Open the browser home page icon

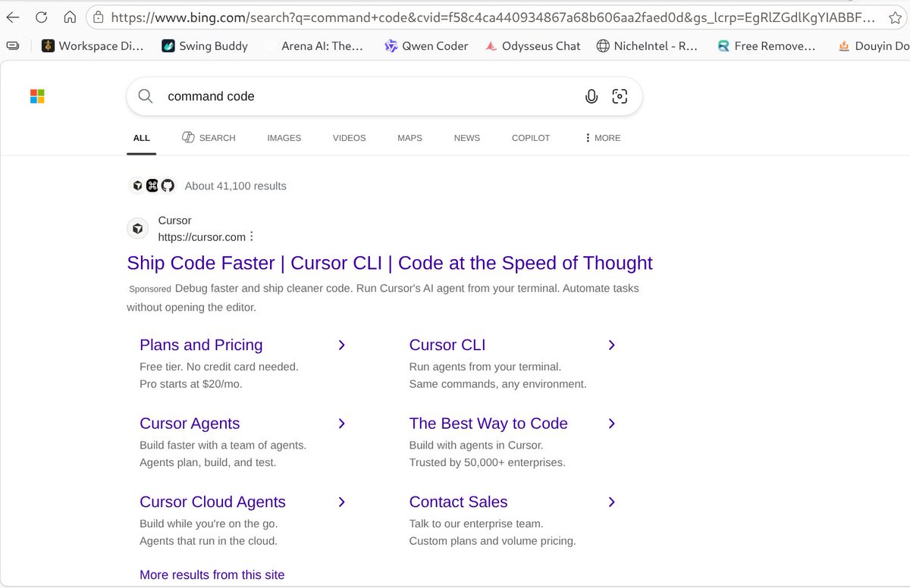coord(70,17)
